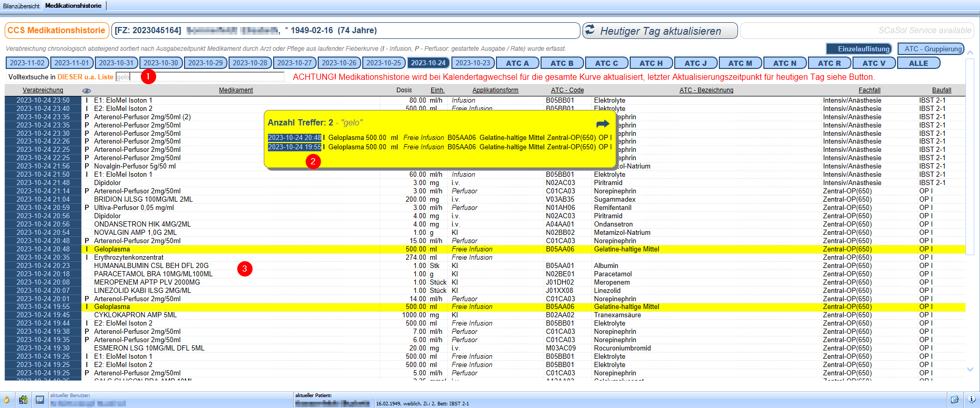The height and width of the screenshot is (408, 980).
Task: Select the MEROPENEM APTP PLV 2000MG row
Action: [485, 283]
